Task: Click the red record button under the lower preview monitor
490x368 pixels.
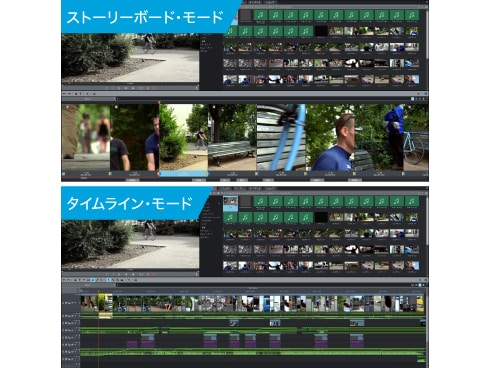Action: (x=154, y=274)
